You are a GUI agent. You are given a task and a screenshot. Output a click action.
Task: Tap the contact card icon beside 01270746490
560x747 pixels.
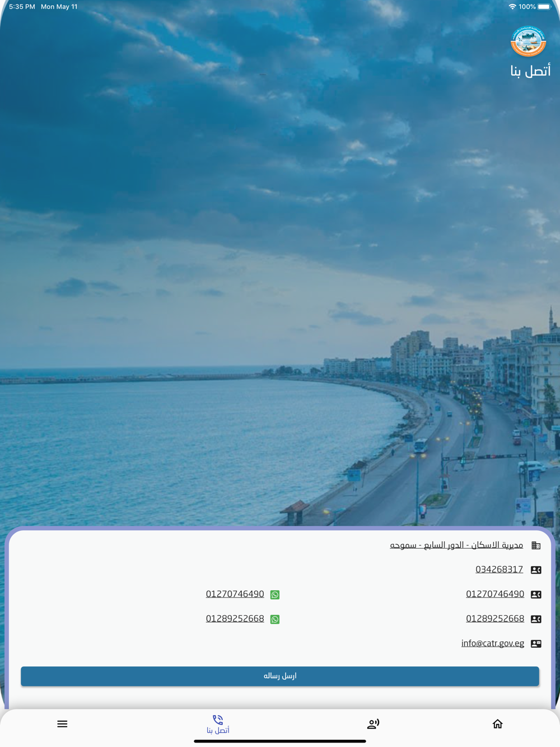[536, 595]
